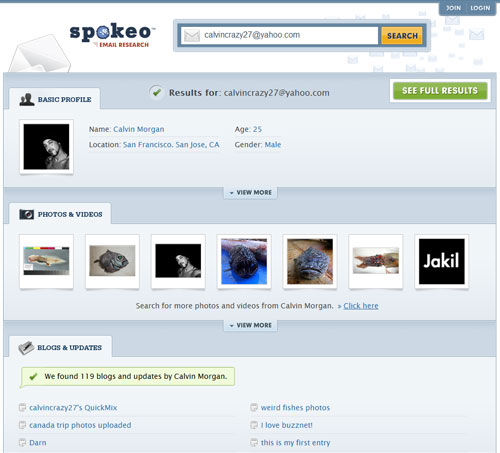This screenshot has height=453, width=500.
Task: Focus the email search input field
Action: click(280, 35)
